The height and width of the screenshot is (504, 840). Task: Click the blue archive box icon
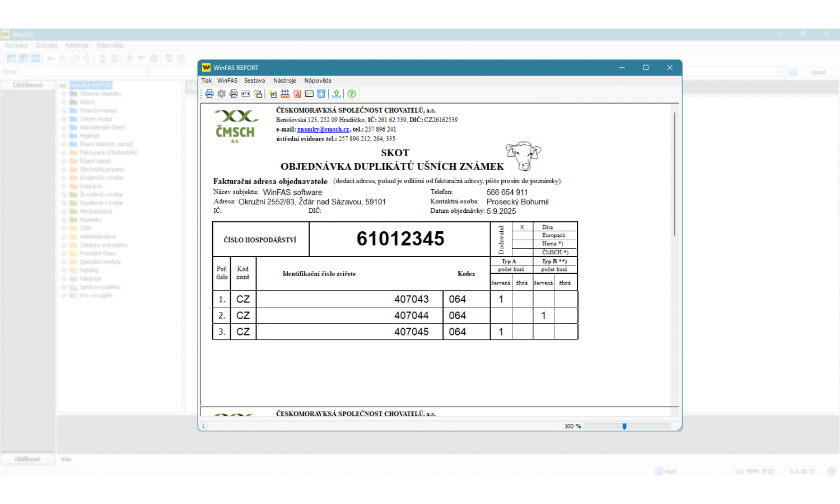point(321,94)
